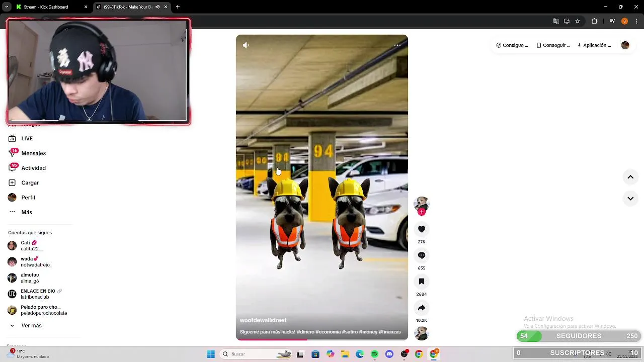Image resolution: width=644 pixels, height=362 pixels.
Task: Open File Explorer from the taskbar
Action: point(345,354)
